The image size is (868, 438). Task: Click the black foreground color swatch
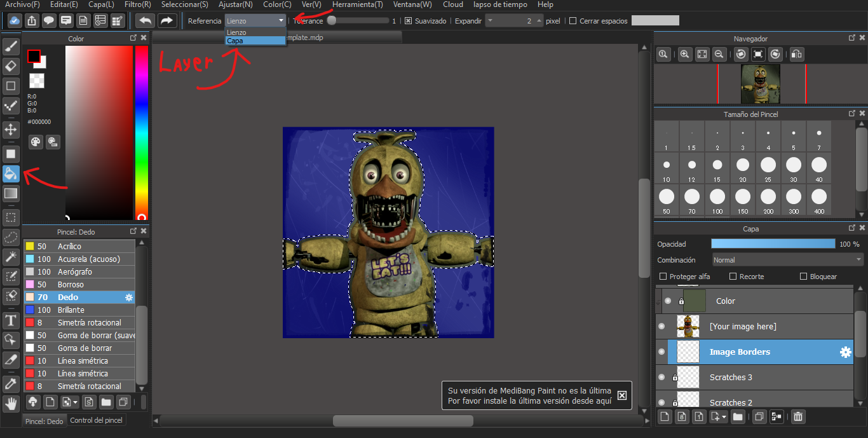coord(34,56)
